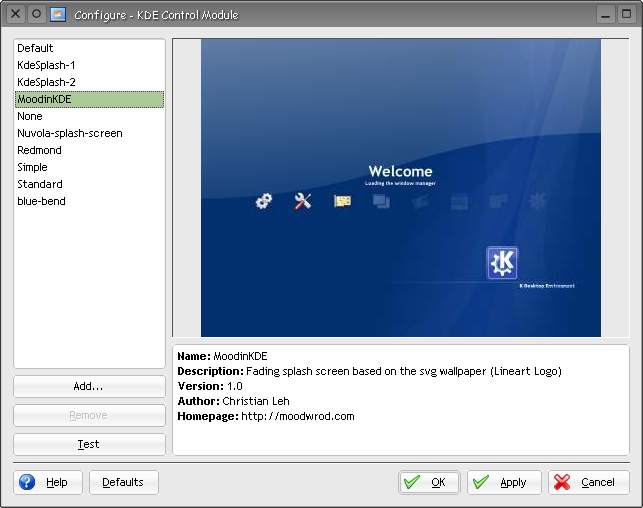Click the X button in title bar
Viewport: 643px width, 508px height.
pyautogui.click(x=15, y=14)
